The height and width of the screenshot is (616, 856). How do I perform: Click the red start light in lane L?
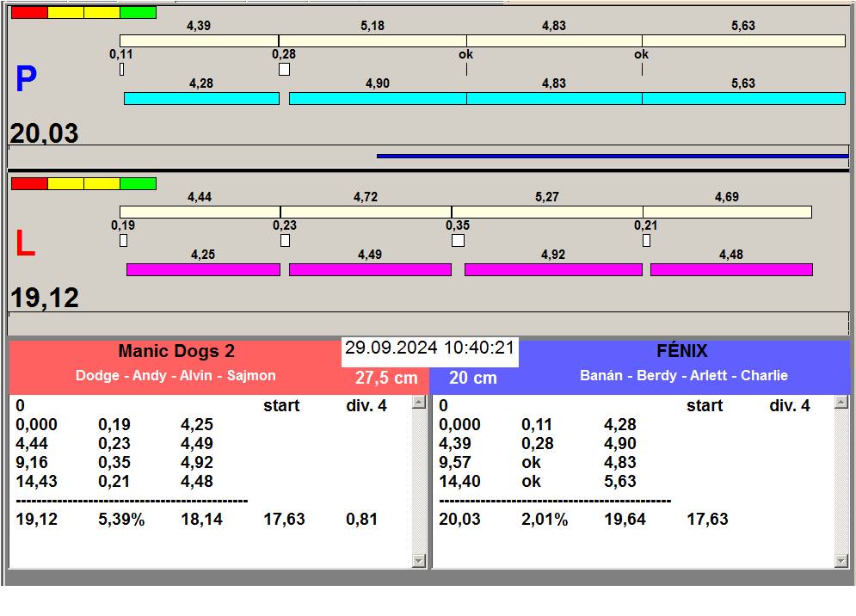point(29,183)
